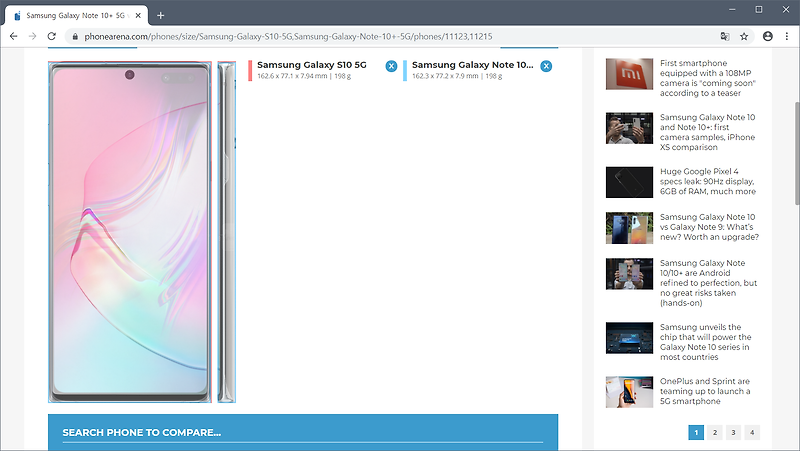Screen dimensions: 800x451
Task: Open a new browser tab
Action: pyautogui.click(x=161, y=15)
